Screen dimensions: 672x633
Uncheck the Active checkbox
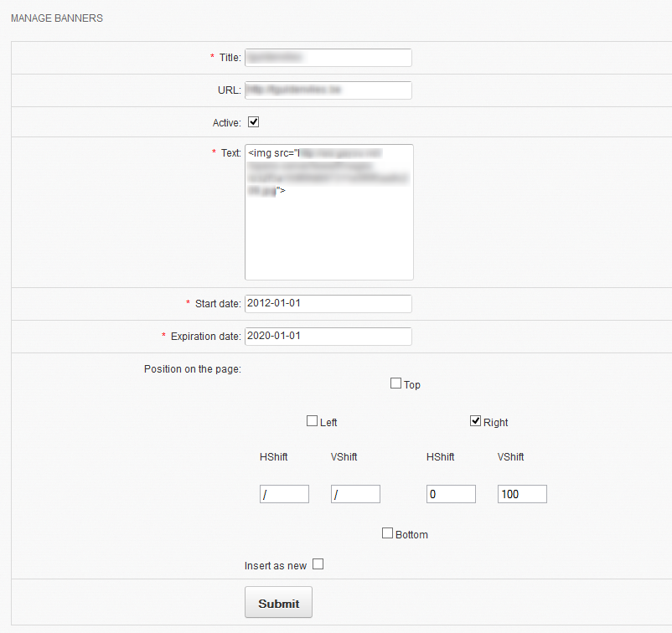point(254,122)
